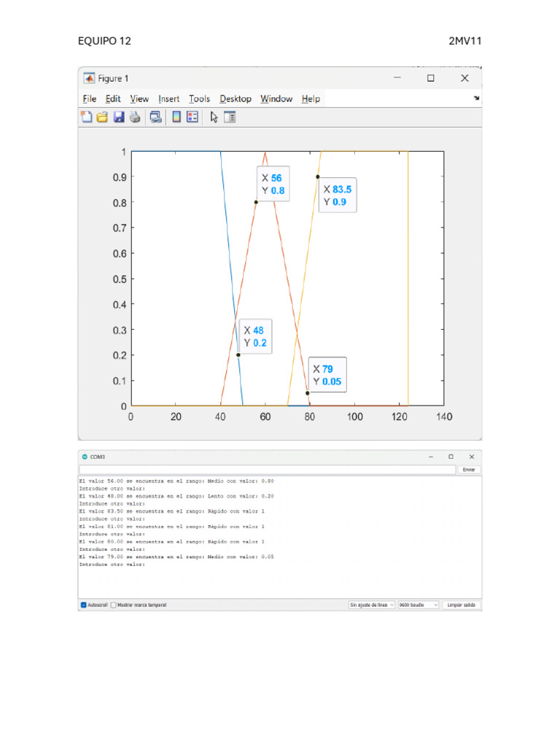Click the Save Figure floppy icon
This screenshot has height=747, width=560.
point(119,117)
